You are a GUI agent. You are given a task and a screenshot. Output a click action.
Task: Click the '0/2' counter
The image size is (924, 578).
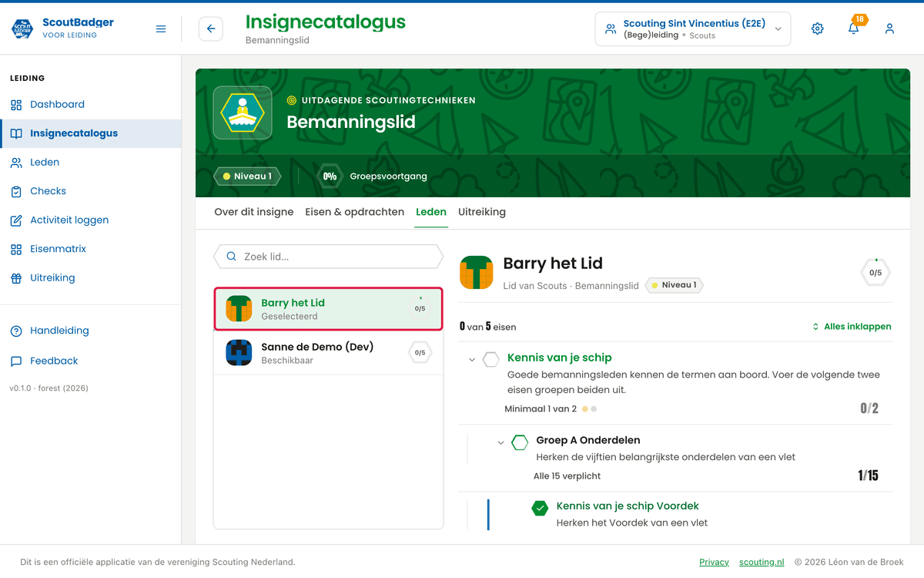click(869, 408)
